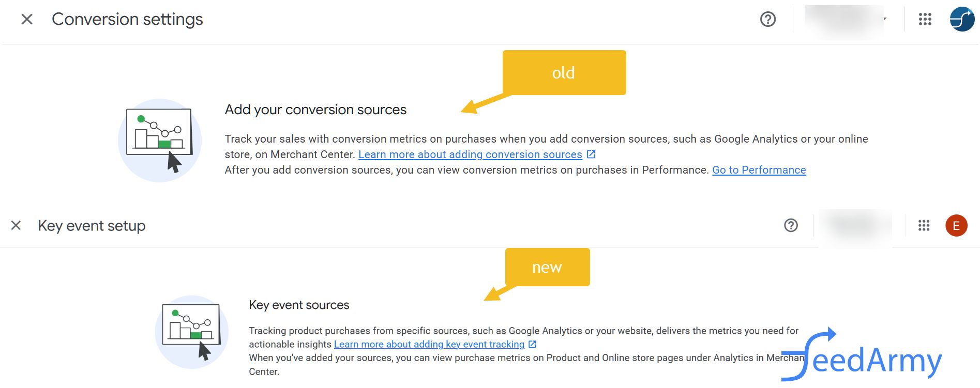
Task: Click the red "E" profile avatar
Action: [956, 225]
